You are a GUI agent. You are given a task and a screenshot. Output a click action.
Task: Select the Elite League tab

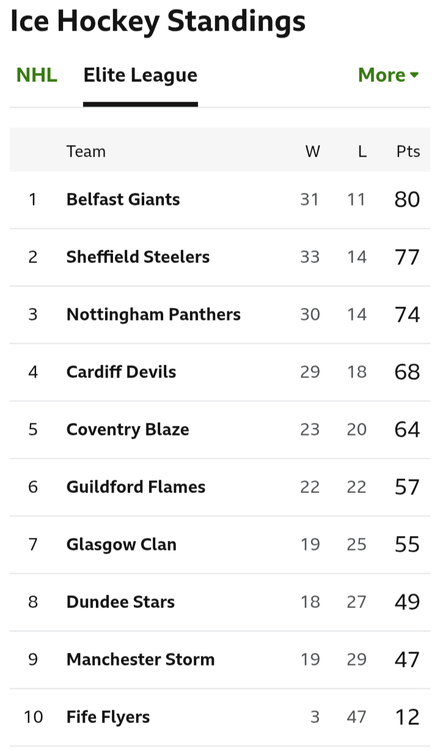click(140, 75)
